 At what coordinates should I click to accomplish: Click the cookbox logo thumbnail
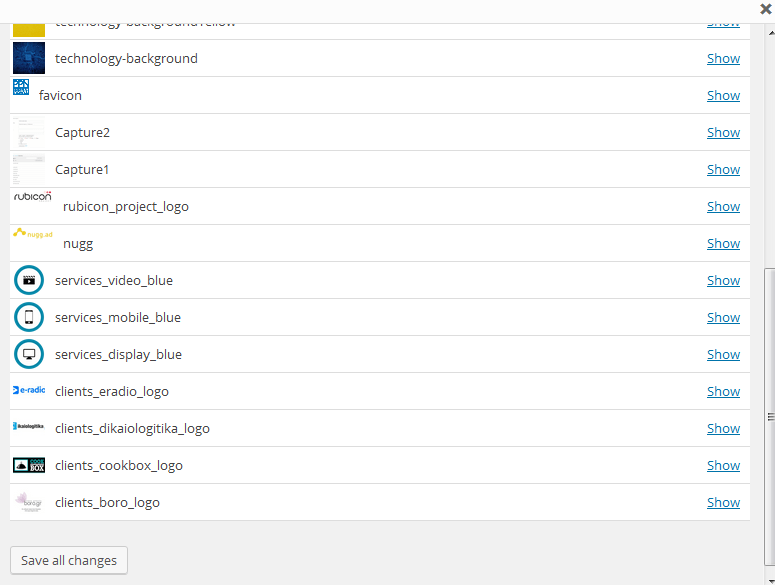[x=29, y=465]
